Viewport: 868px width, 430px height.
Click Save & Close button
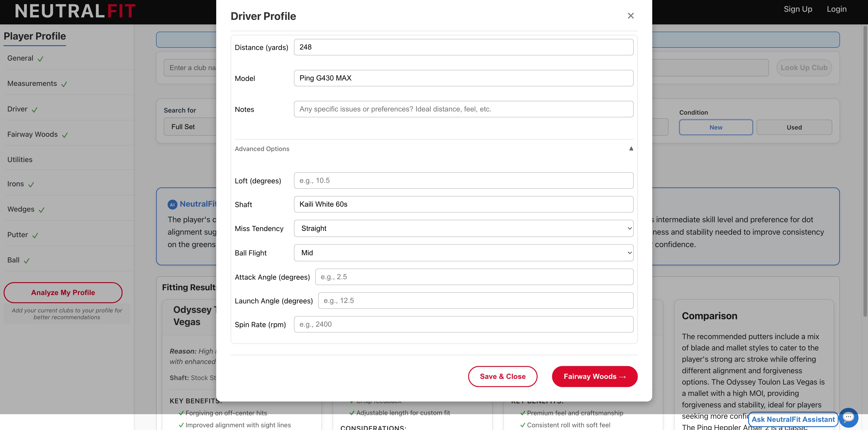pyautogui.click(x=502, y=376)
